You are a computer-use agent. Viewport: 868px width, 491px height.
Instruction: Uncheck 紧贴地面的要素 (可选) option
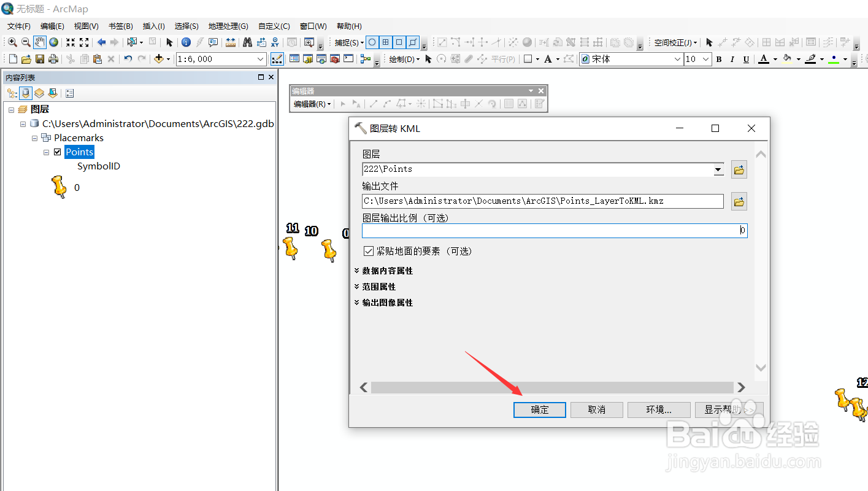click(367, 251)
